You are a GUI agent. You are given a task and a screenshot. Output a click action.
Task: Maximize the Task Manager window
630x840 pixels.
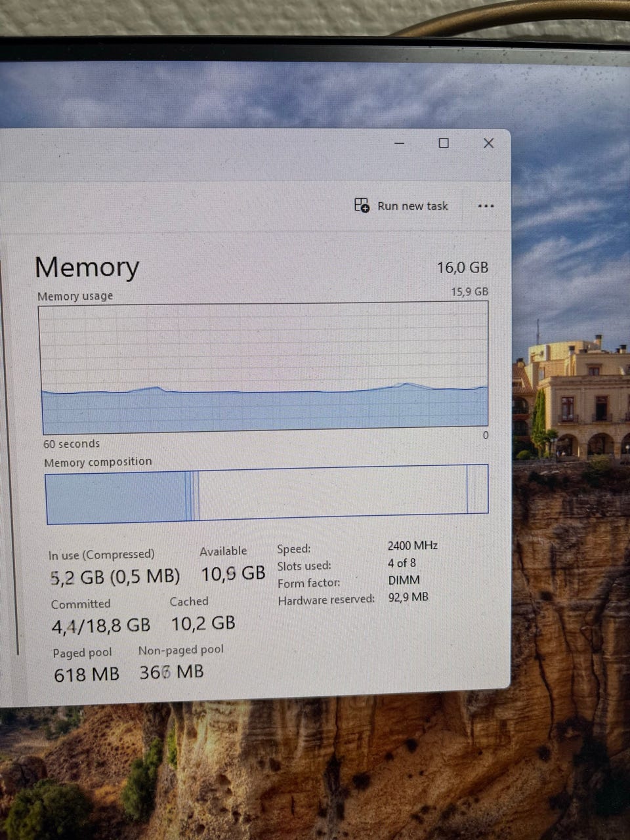(x=444, y=143)
